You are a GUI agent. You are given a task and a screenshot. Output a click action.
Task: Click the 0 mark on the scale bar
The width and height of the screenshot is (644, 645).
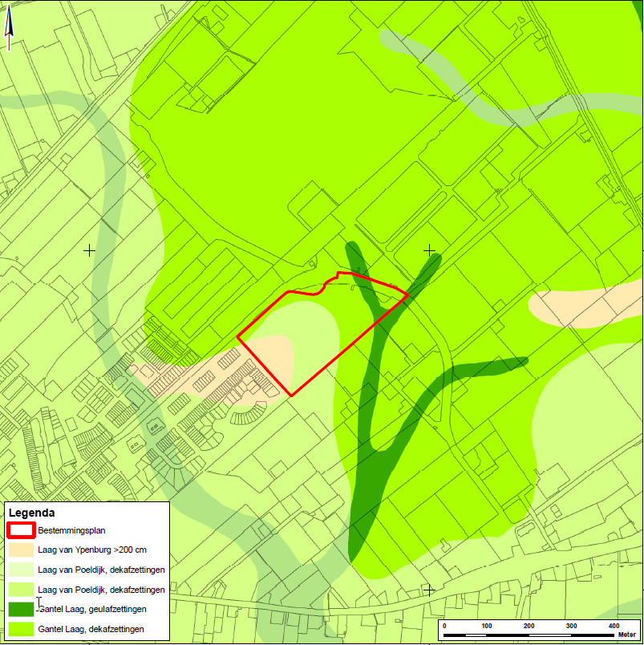444,626
